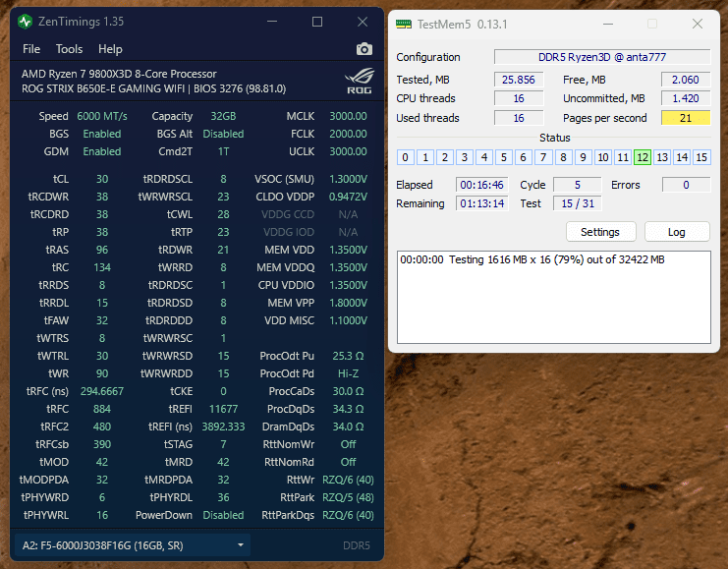Viewport: 728px width, 569px height.
Task: Minimize the TestMem5 window
Action: (x=608, y=25)
